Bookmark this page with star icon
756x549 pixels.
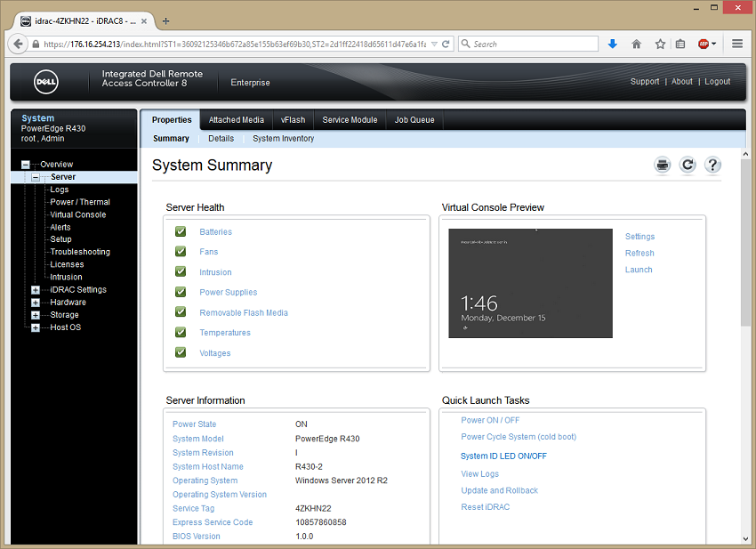click(x=660, y=44)
